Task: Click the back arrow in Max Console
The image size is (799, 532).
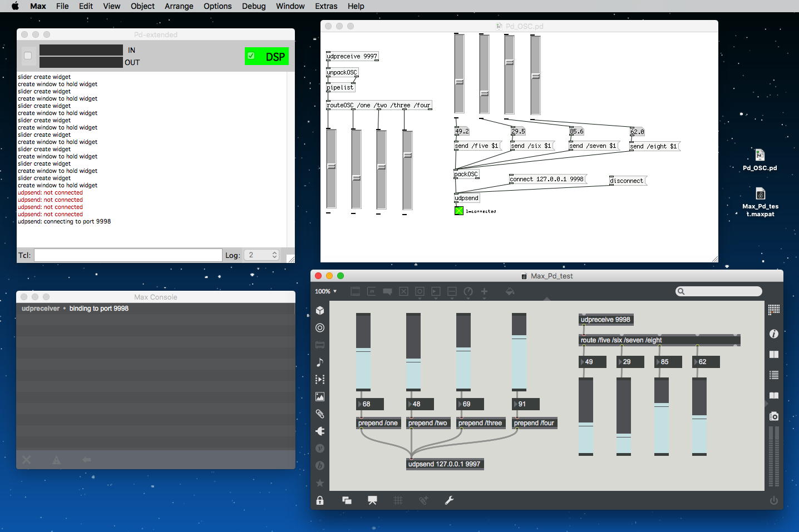Action: click(x=86, y=460)
